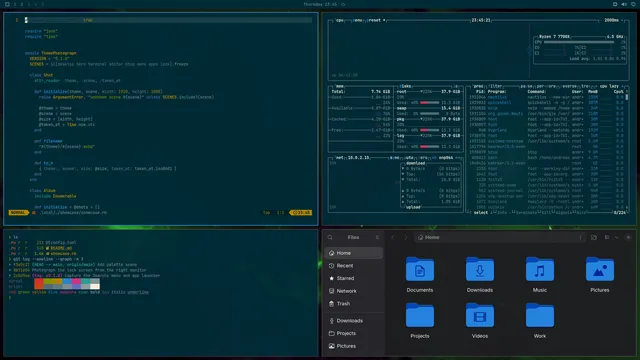
Task: Open the Files sidebar hamburger menu
Action: pyautogui.click(x=377, y=237)
